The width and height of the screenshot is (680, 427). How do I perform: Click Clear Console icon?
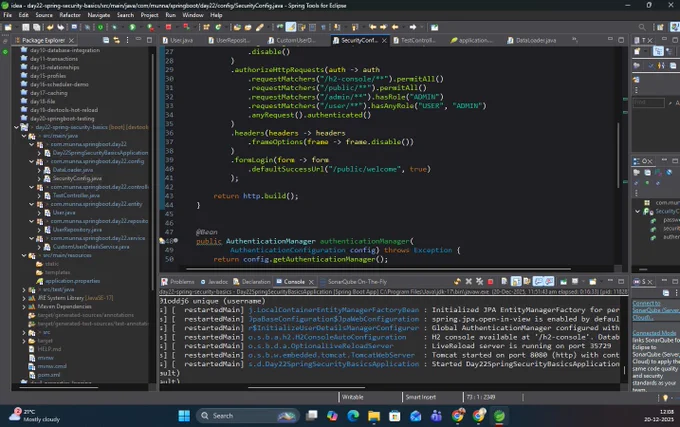click(504, 282)
